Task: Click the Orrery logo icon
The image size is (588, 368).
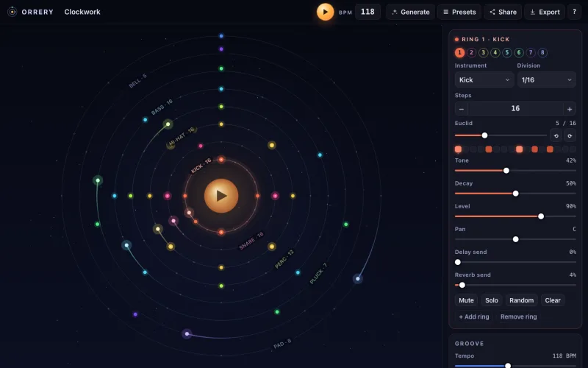Action: (x=12, y=12)
